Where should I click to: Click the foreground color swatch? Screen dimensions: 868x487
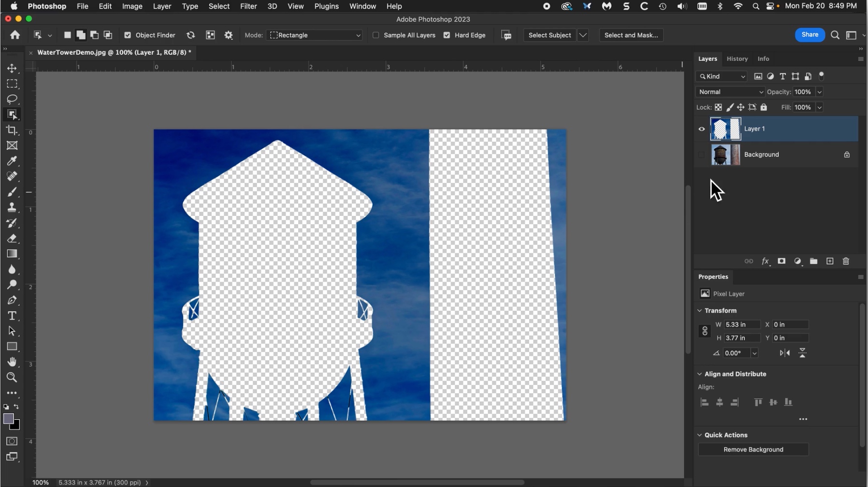[8, 419]
